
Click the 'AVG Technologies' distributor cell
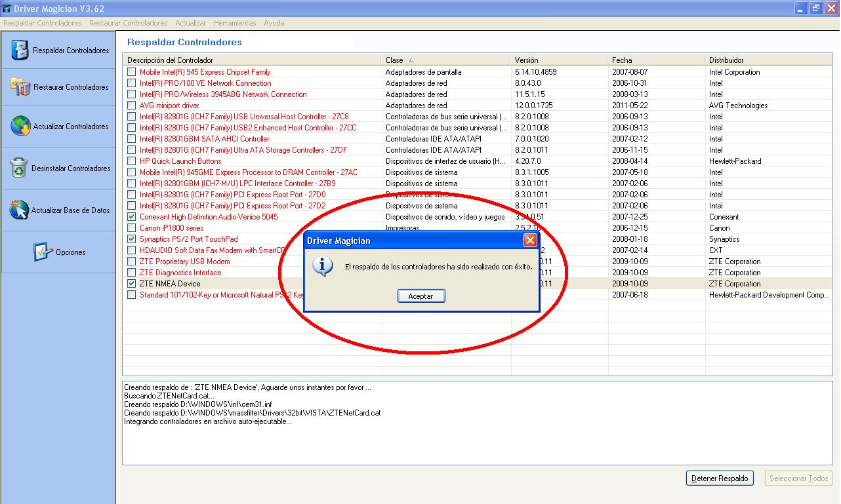pyautogui.click(x=738, y=106)
